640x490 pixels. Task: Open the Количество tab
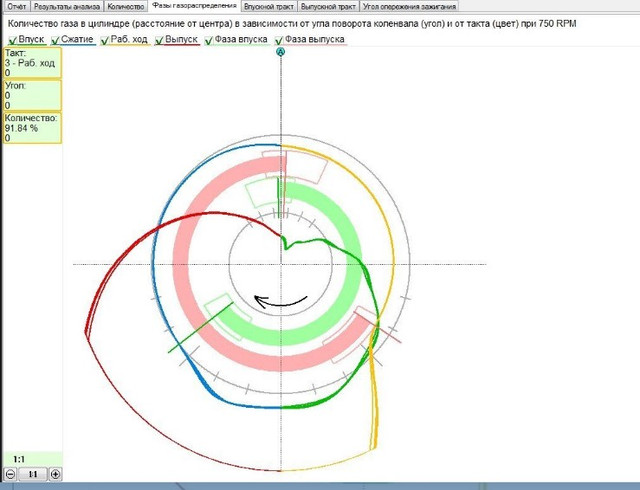pos(126,6)
